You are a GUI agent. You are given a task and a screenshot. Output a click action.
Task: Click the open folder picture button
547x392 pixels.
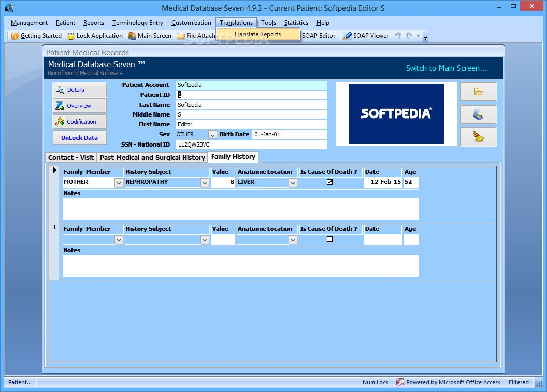point(478,92)
